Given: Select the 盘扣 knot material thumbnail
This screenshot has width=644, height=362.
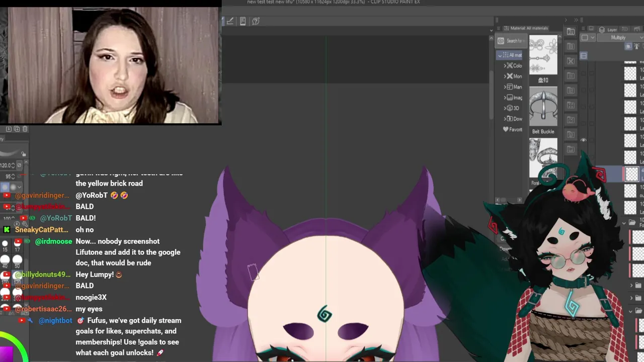Looking at the screenshot, I should pos(543,55).
